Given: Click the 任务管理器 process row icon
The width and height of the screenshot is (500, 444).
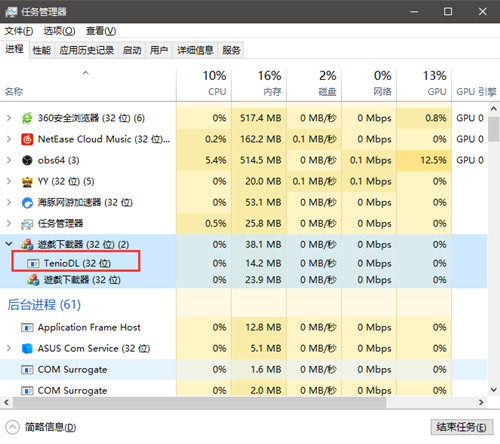Looking at the screenshot, I should pos(27,224).
